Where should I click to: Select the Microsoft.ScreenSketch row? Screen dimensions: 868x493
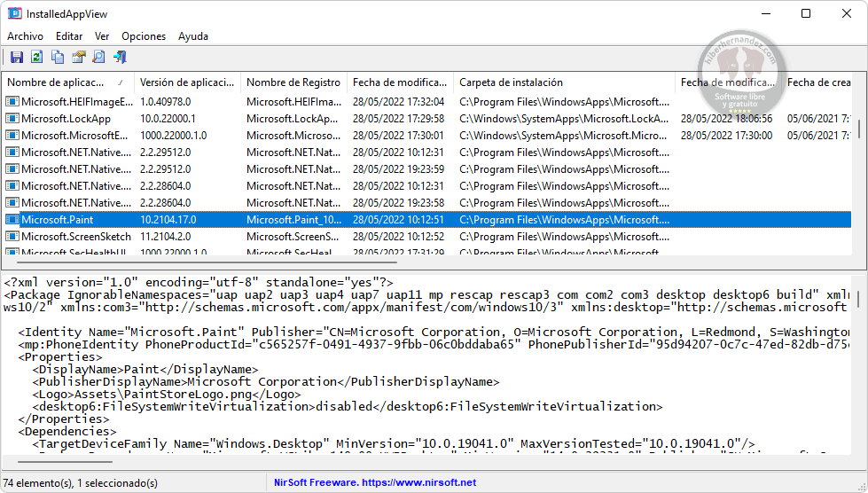tap(426, 236)
